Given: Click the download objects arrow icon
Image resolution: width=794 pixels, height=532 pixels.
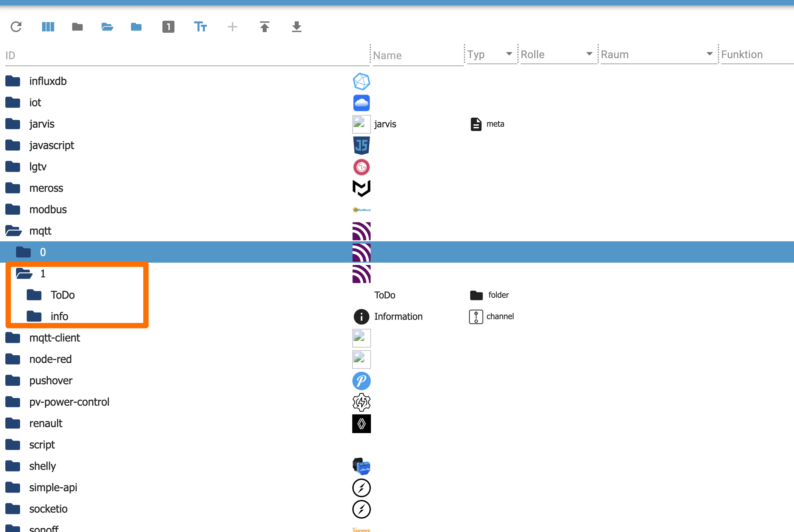Looking at the screenshot, I should point(296,27).
